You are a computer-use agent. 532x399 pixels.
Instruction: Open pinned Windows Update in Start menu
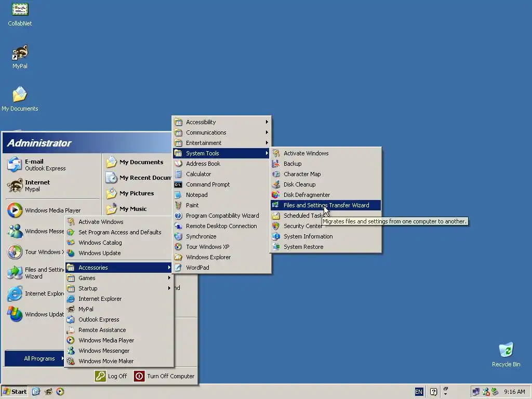pos(36,314)
